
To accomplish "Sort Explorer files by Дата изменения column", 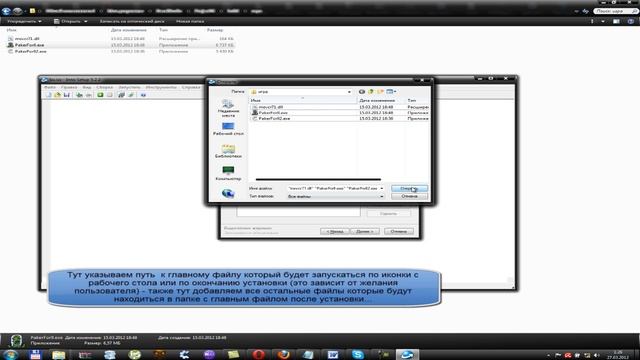I will [x=129, y=30].
